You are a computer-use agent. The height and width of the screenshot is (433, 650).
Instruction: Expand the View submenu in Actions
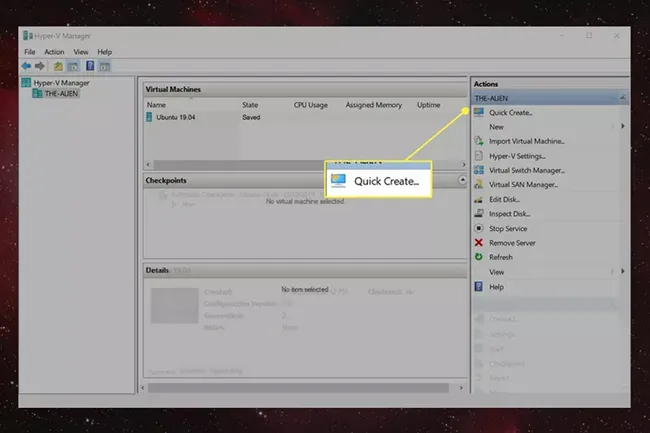point(623,272)
